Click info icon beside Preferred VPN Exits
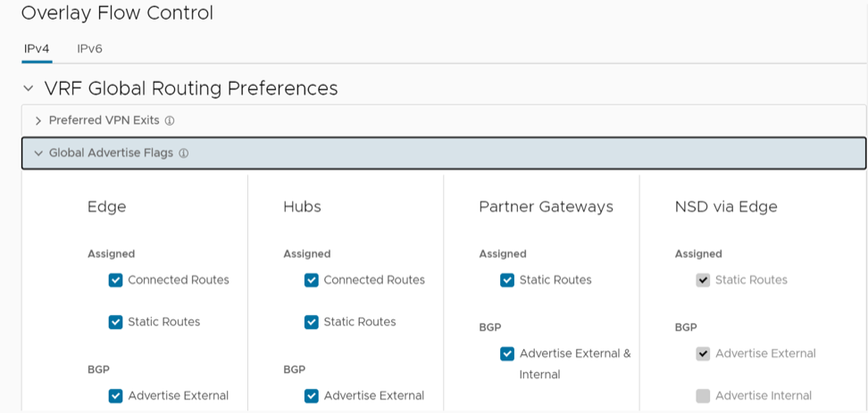 (x=170, y=120)
